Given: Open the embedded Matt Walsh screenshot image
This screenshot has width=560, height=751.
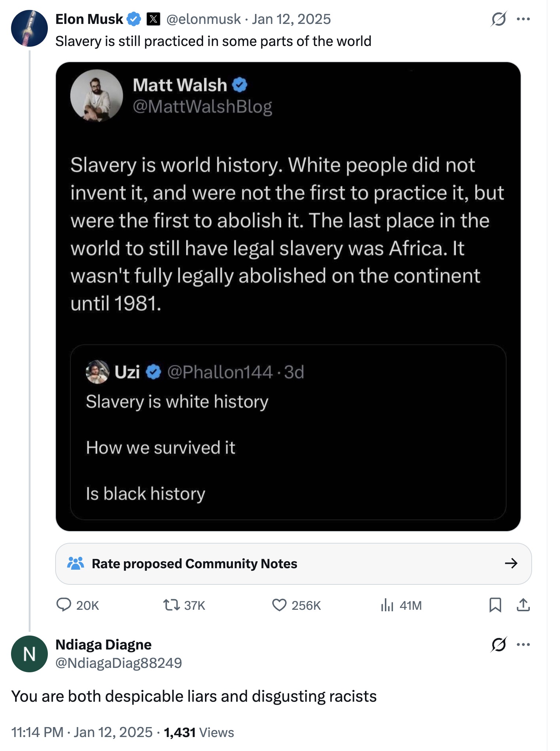Looking at the screenshot, I should (x=288, y=296).
